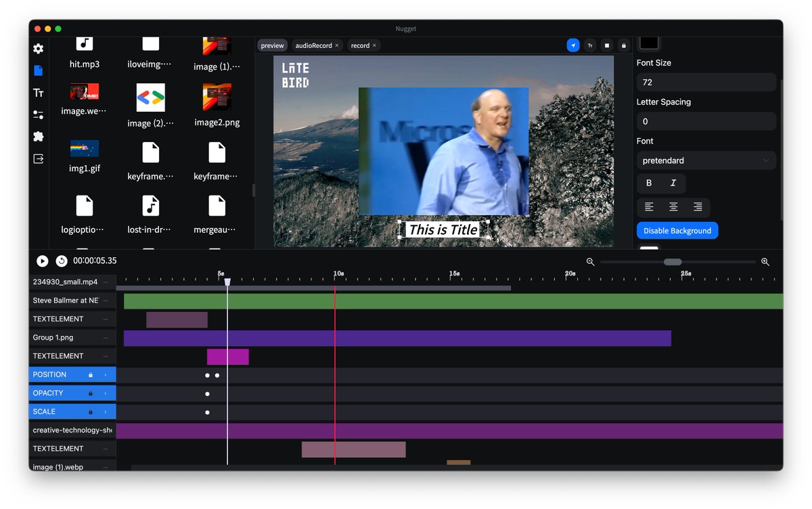Play the timeline preview
Screen dimensions: 812x509
tap(43, 261)
